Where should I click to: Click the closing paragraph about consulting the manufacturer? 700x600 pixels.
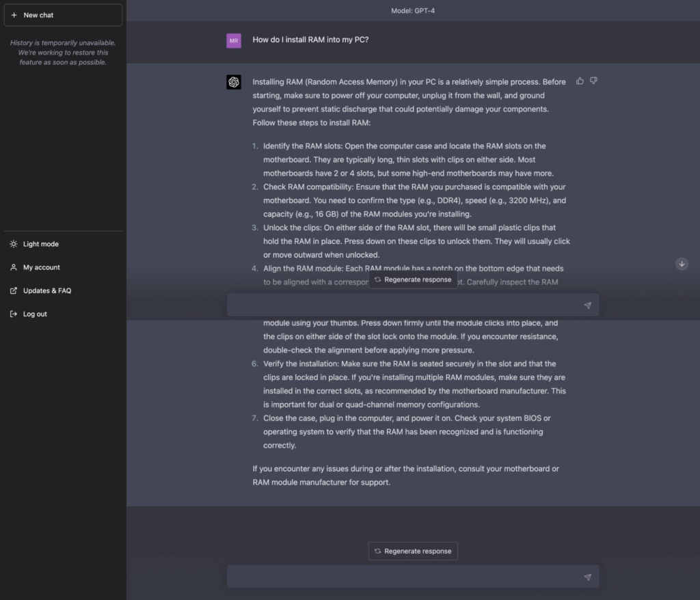[x=405, y=475]
